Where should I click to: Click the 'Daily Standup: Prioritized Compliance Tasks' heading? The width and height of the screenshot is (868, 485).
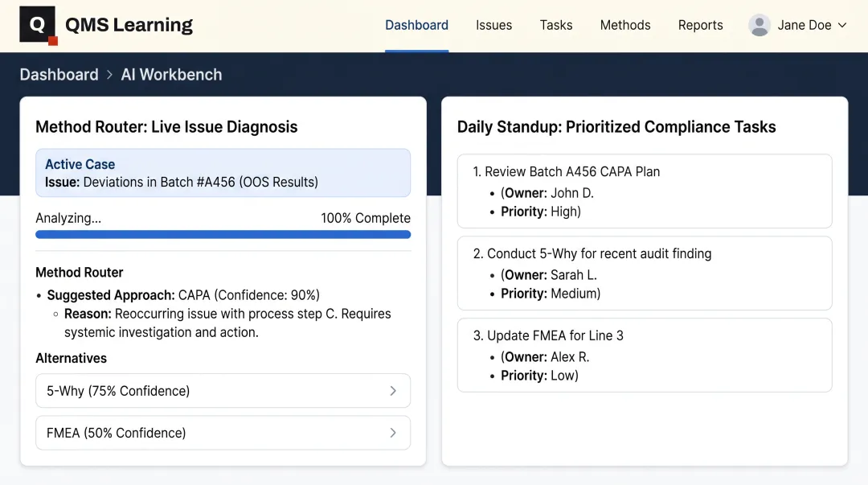pyautogui.click(x=616, y=127)
